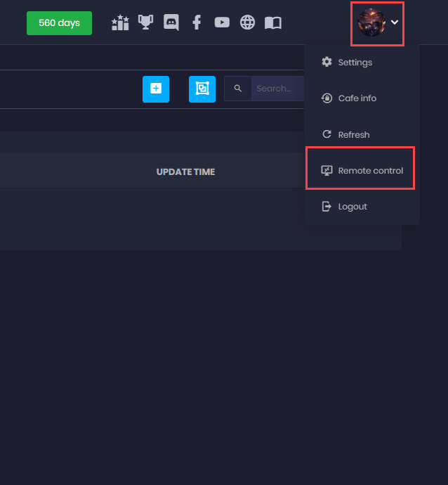Image resolution: width=448 pixels, height=485 pixels.
Task: Click the Settings gear icon
Action: click(327, 62)
